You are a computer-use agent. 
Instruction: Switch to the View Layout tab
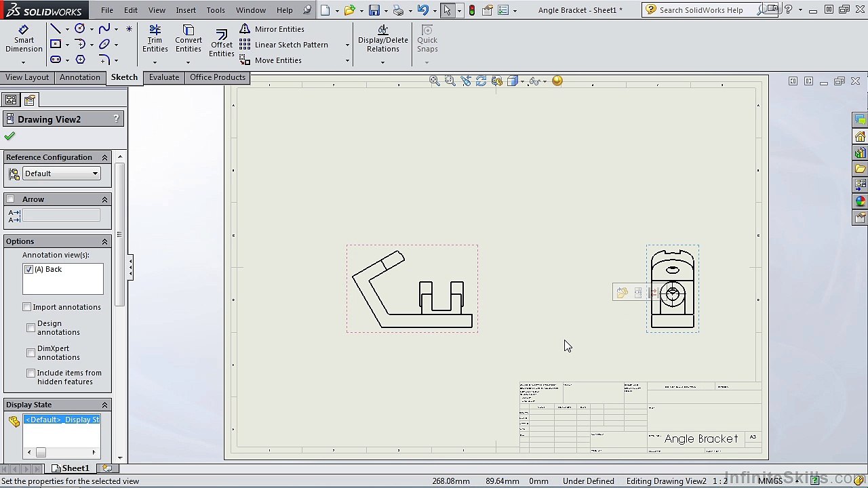pyautogui.click(x=27, y=77)
